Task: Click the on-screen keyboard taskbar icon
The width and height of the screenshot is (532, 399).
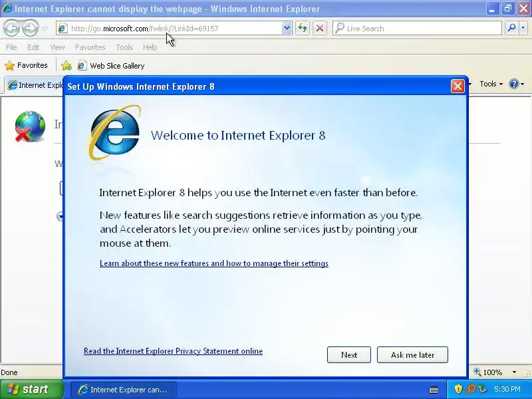Action: point(434,390)
